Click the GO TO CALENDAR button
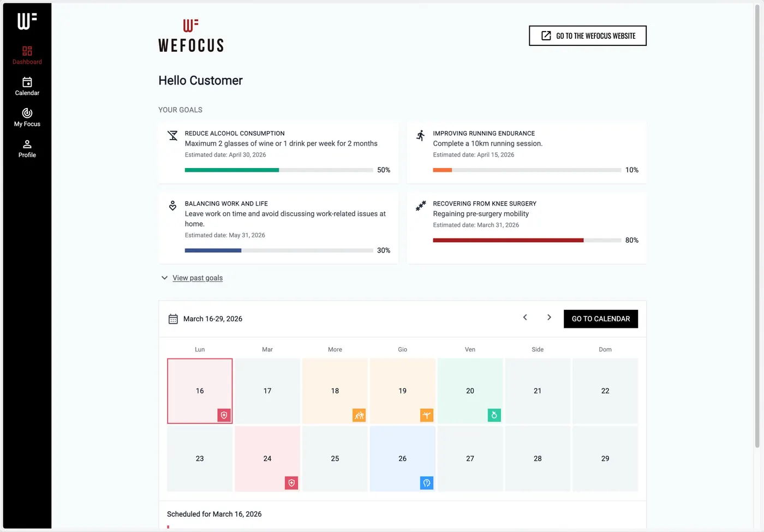 (601, 319)
